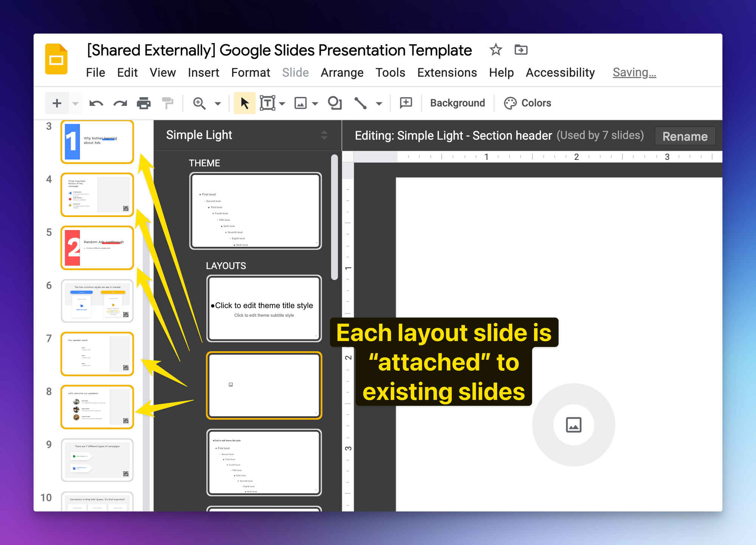Click the text box tool

click(x=267, y=103)
